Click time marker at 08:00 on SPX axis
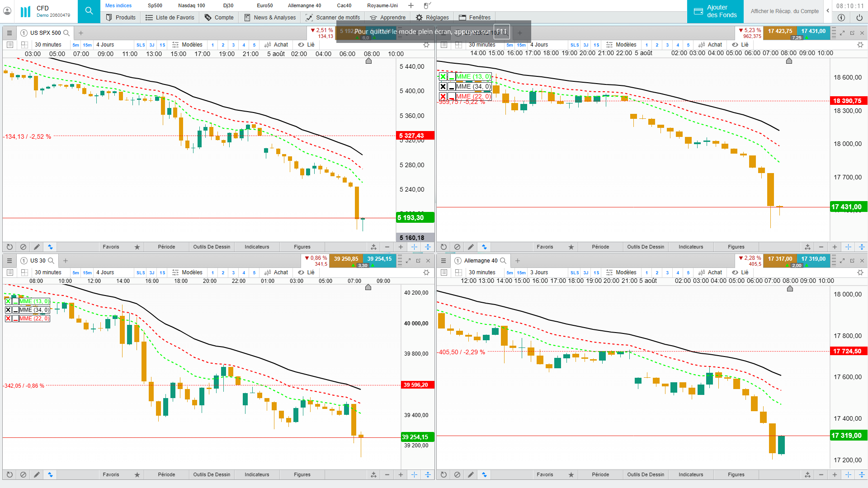Image resolution: width=868 pixels, height=488 pixels. pos(368,61)
